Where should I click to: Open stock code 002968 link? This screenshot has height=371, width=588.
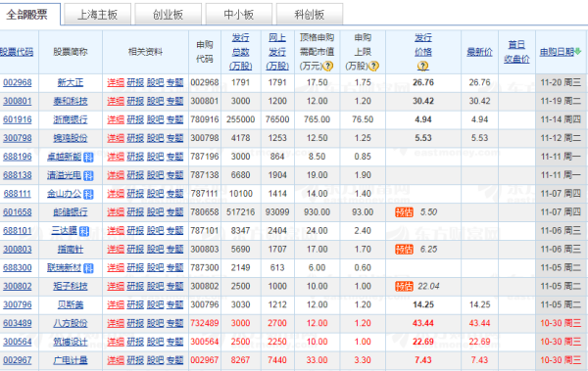point(18,82)
